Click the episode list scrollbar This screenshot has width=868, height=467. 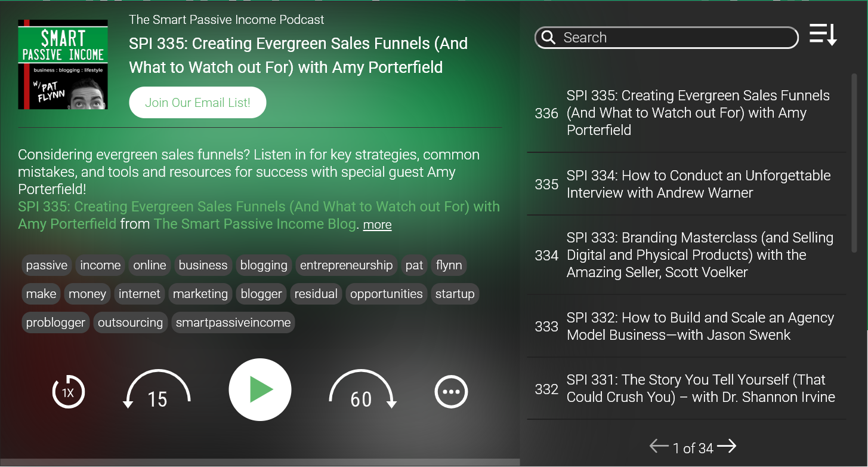[854, 162]
